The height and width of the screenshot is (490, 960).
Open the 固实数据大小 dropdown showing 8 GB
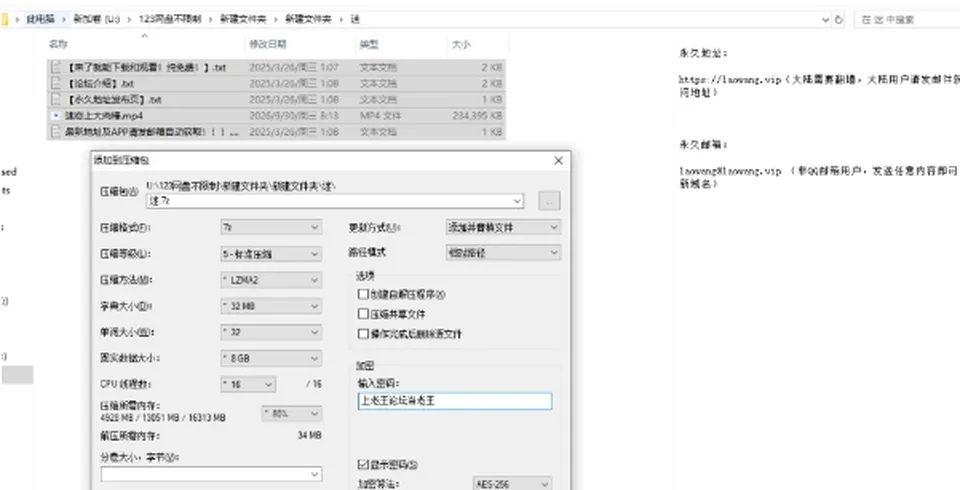point(271,358)
